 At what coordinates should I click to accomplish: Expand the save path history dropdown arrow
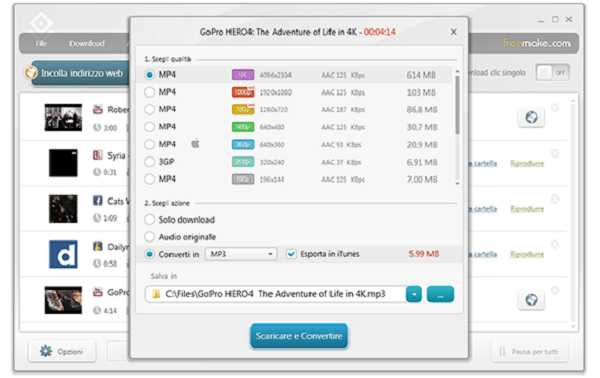[414, 294]
